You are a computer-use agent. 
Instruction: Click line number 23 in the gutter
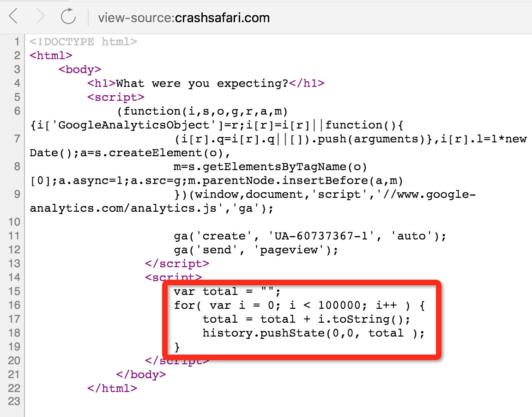14,401
